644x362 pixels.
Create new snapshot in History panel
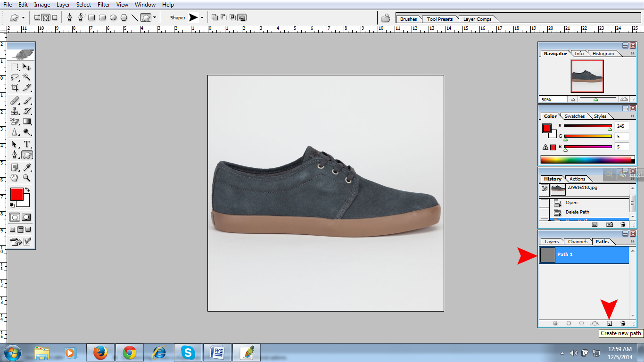610,224
